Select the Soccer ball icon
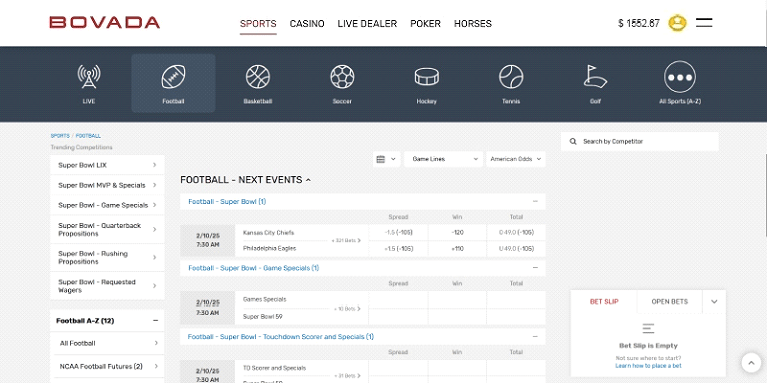This screenshot has height=383, width=767. coord(342,77)
